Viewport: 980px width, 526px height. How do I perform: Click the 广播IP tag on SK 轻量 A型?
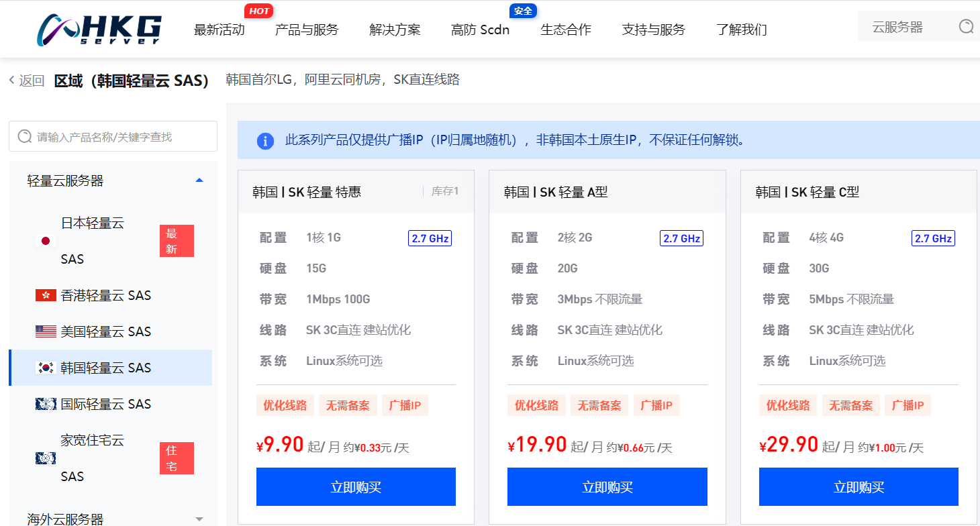click(x=656, y=405)
